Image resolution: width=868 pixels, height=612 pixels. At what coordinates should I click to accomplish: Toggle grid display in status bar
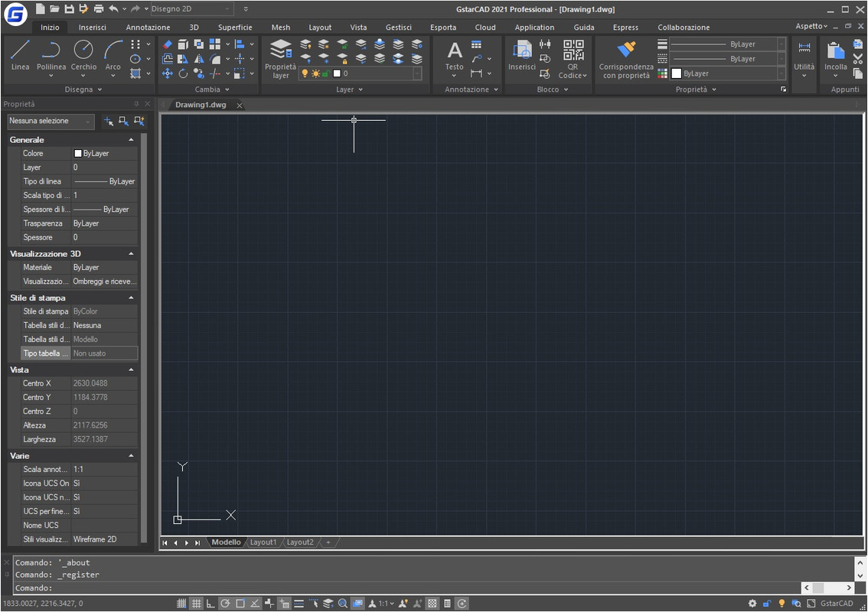[x=197, y=603]
